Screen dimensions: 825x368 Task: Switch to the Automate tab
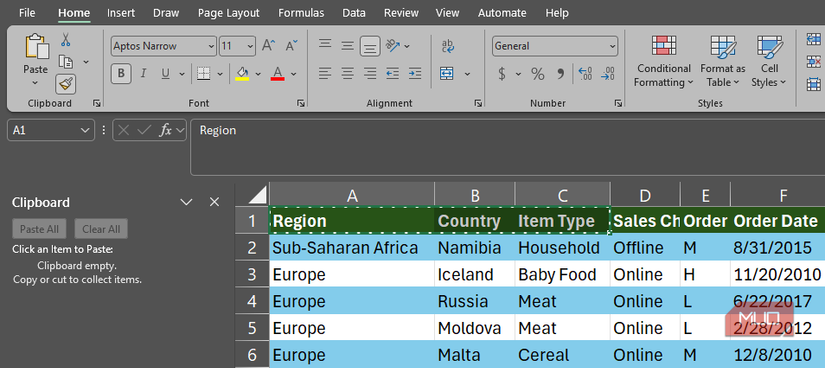click(x=502, y=13)
